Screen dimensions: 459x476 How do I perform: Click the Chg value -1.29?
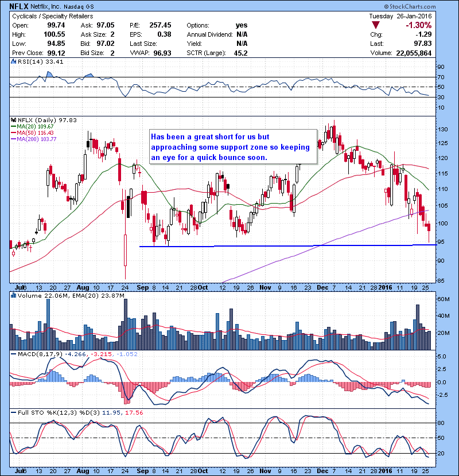click(423, 34)
